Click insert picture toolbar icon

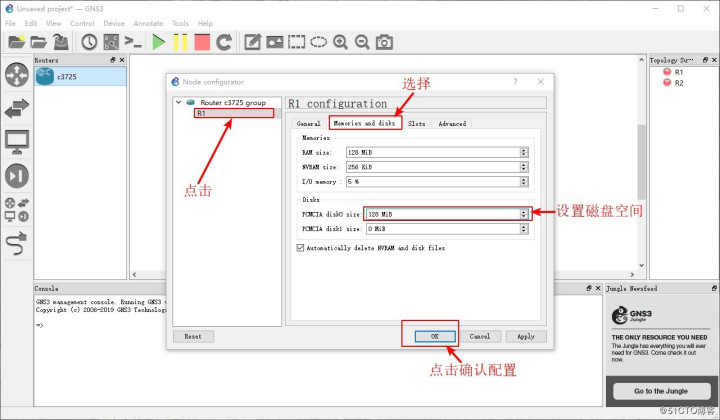click(x=274, y=42)
